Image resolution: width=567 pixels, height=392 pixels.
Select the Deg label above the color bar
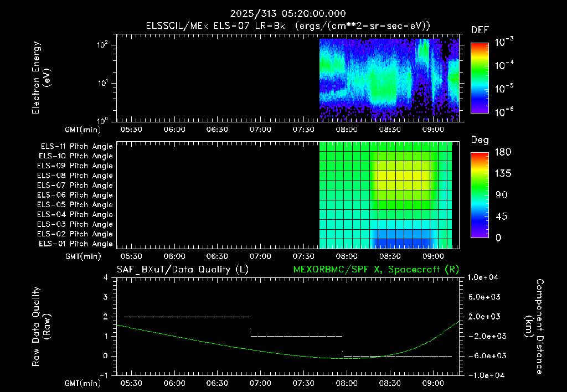coord(480,140)
